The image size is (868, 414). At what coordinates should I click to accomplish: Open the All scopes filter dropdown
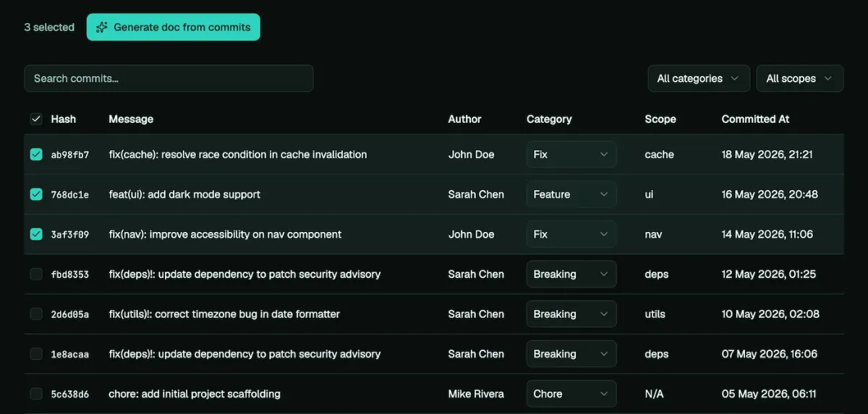800,78
